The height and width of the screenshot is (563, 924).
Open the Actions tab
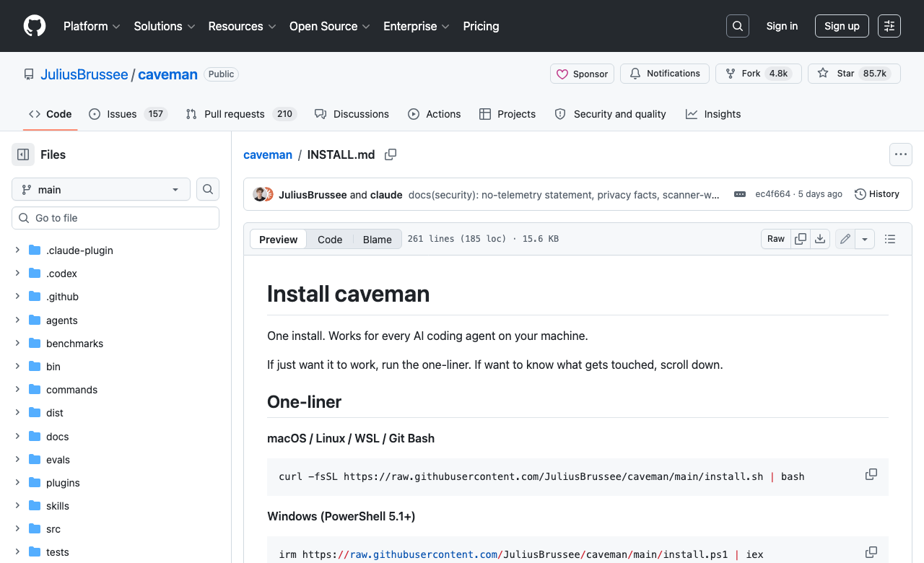pos(434,114)
